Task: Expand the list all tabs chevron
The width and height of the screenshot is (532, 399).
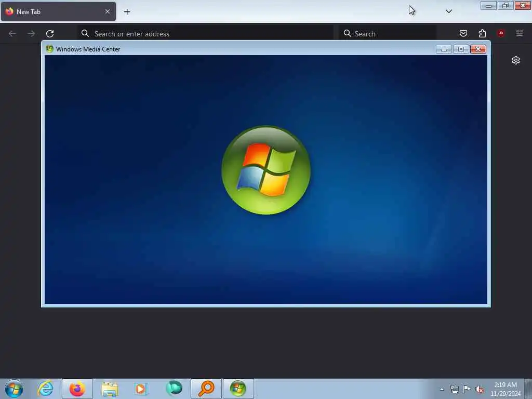Action: [448, 11]
